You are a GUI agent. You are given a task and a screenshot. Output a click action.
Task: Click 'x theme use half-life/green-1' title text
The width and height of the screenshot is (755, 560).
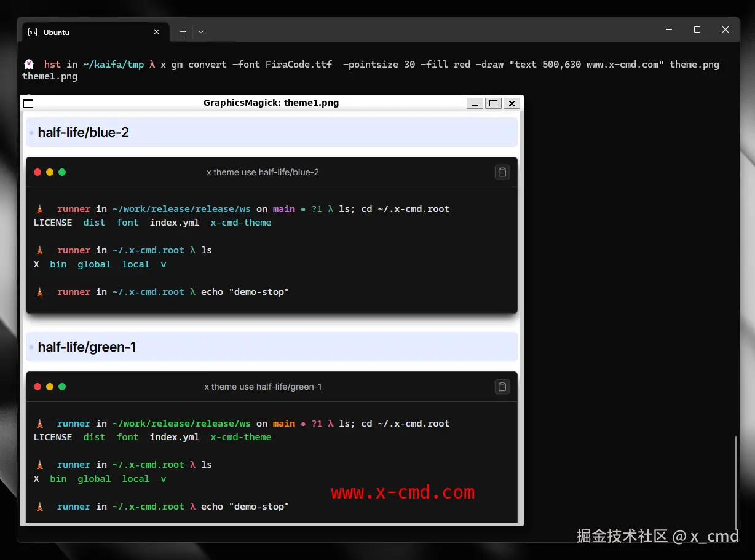(263, 387)
